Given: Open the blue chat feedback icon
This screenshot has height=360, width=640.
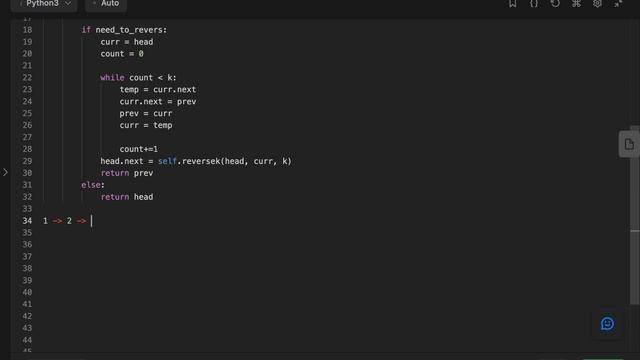Looking at the screenshot, I should 607,324.
